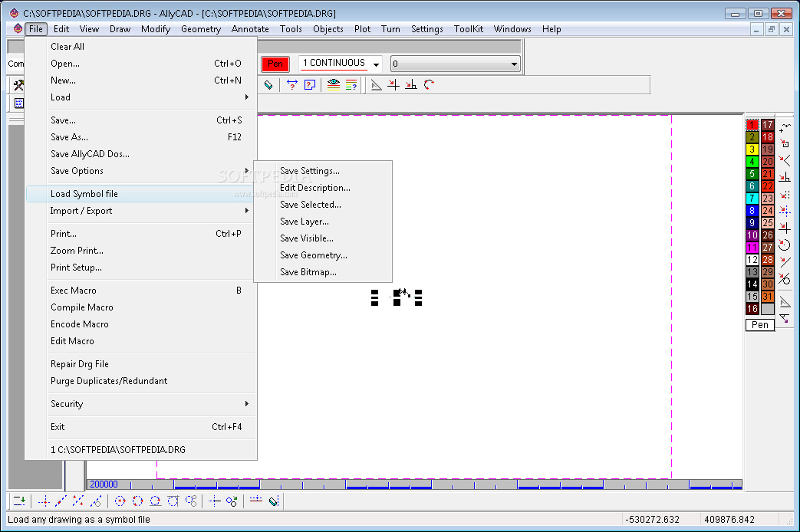This screenshot has width=800, height=532.
Task: Click the Y coordinate readout 409876.842
Action: (x=729, y=520)
